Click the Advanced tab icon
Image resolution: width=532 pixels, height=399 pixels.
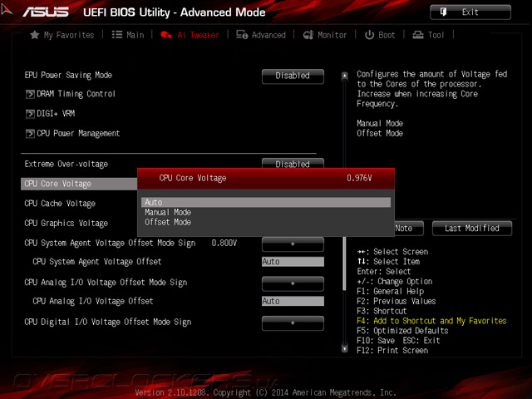(x=242, y=35)
